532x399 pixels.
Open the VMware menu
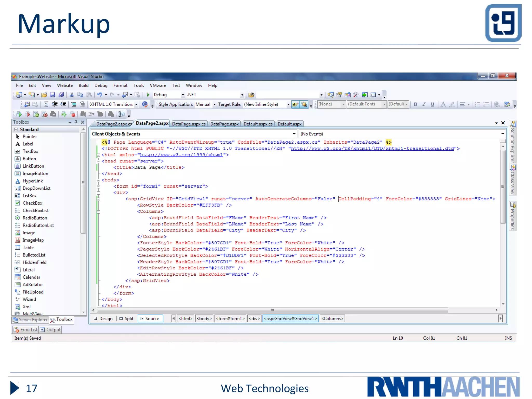[158, 85]
